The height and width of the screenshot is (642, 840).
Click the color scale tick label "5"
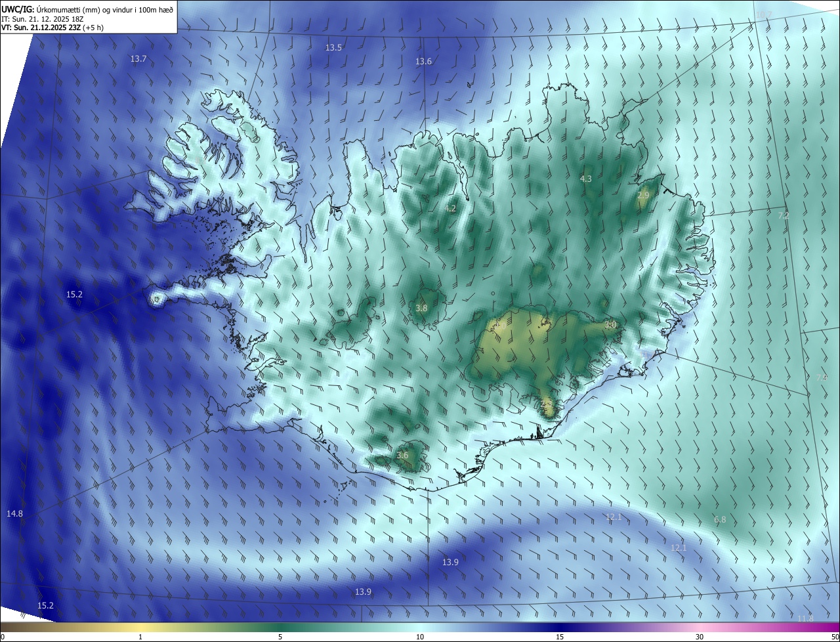280,637
